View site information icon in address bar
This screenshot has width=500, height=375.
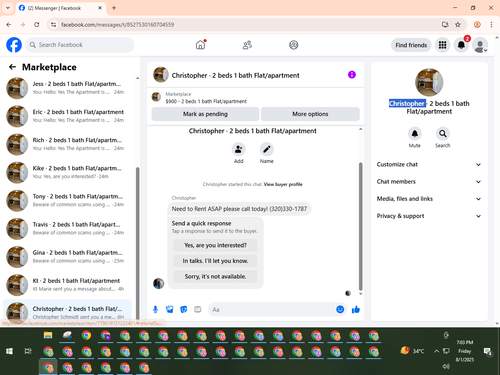tap(53, 25)
